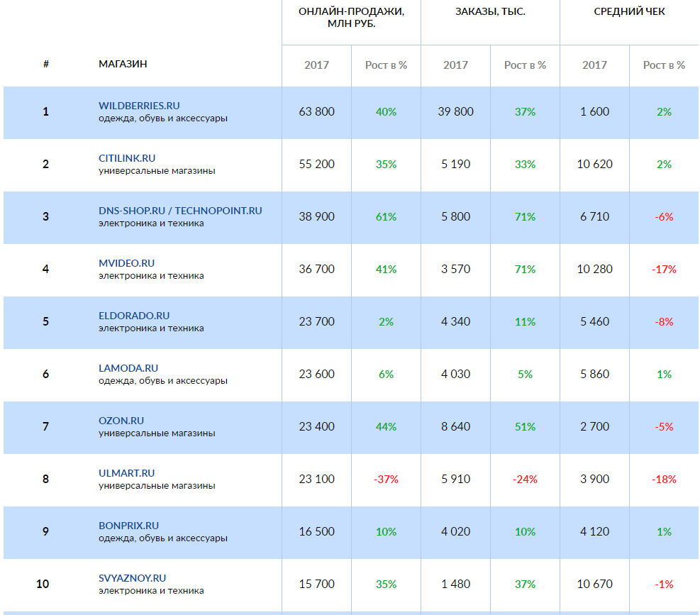Select Mvideo sales value 36 700
700x615 pixels.
316,269
